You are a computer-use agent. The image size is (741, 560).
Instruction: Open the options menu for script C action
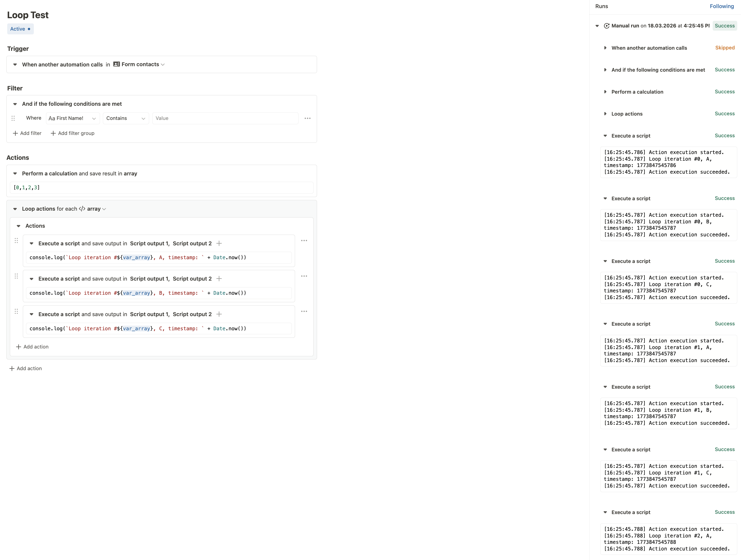point(304,311)
